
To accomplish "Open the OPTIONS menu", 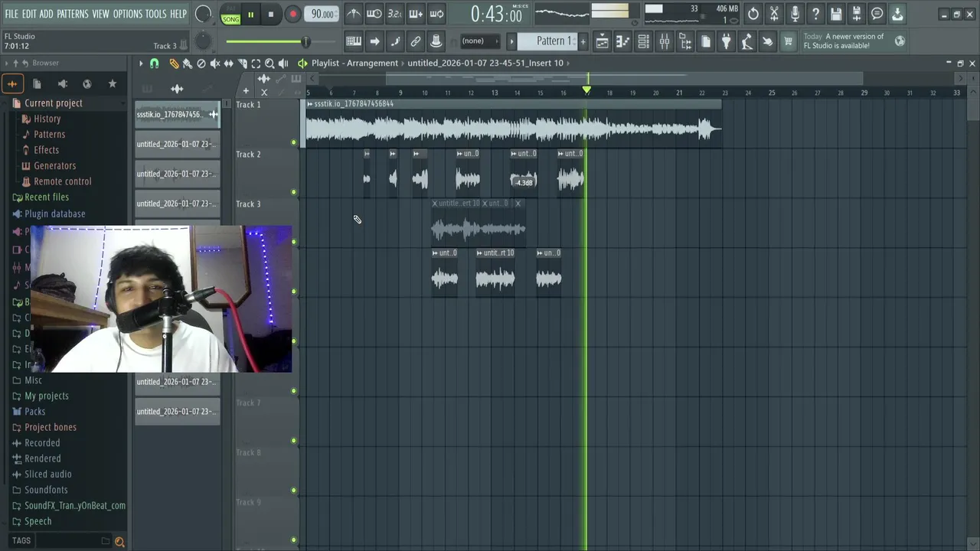I will 128,14.
